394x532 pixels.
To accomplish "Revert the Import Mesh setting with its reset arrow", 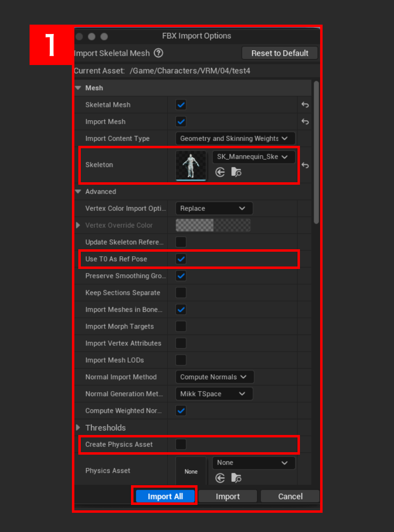I will (305, 121).
